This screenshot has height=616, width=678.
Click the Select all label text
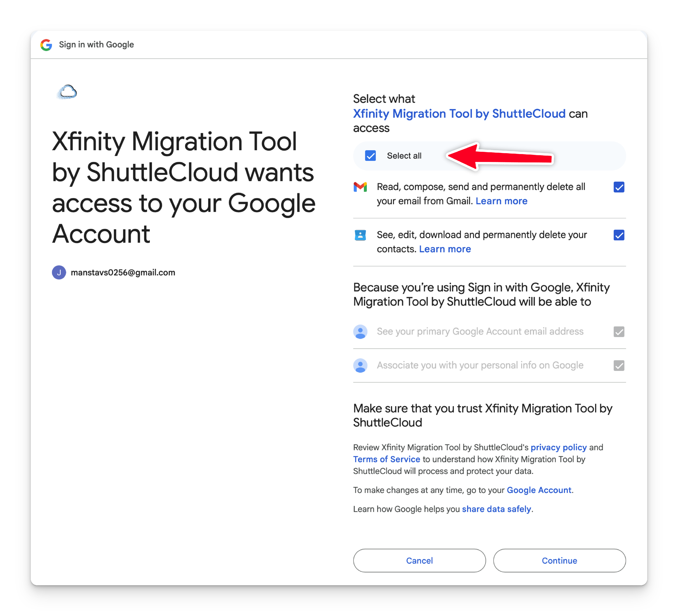click(x=404, y=156)
